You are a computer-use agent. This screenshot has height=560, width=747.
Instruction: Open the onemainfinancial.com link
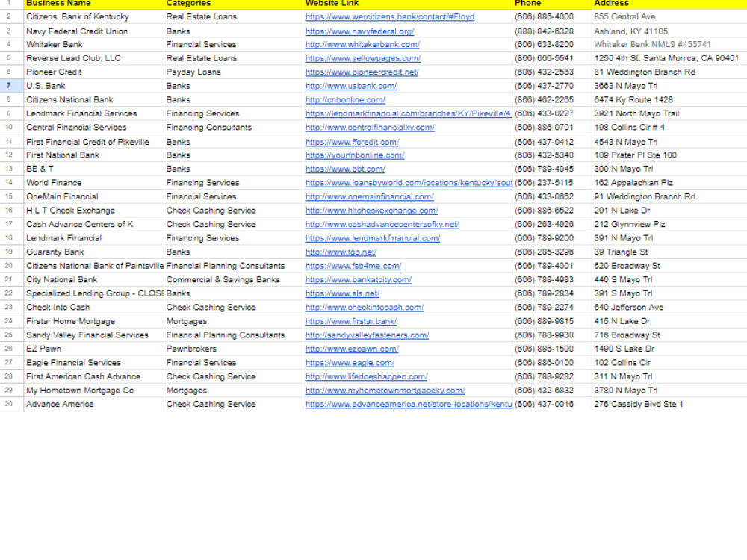pyautogui.click(x=369, y=196)
